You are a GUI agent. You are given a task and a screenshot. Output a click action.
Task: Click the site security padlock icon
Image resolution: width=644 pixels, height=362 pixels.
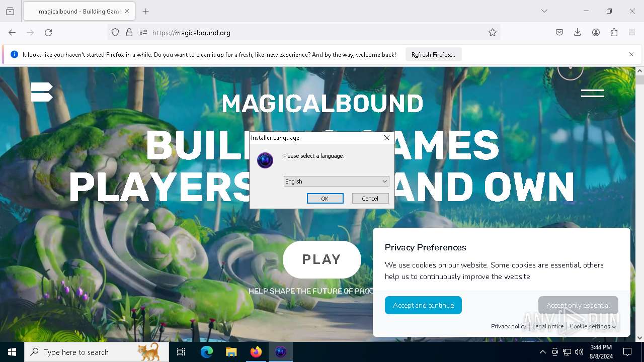[129, 33]
